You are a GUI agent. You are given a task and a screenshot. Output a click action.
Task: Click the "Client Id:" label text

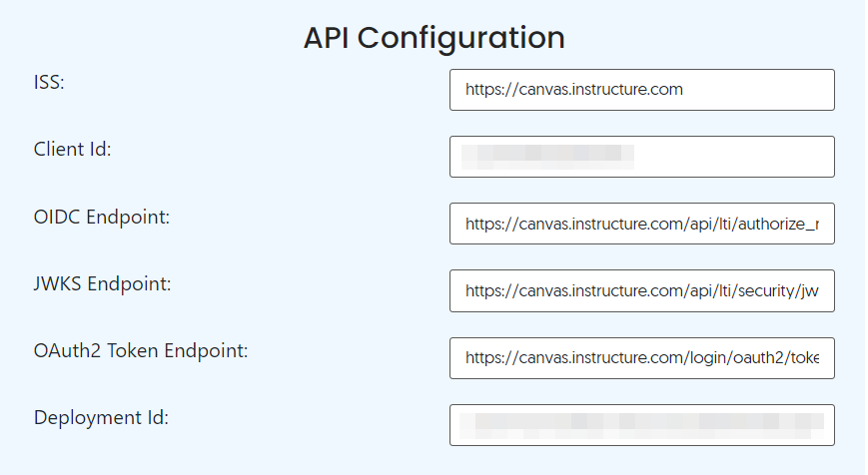[x=73, y=150]
